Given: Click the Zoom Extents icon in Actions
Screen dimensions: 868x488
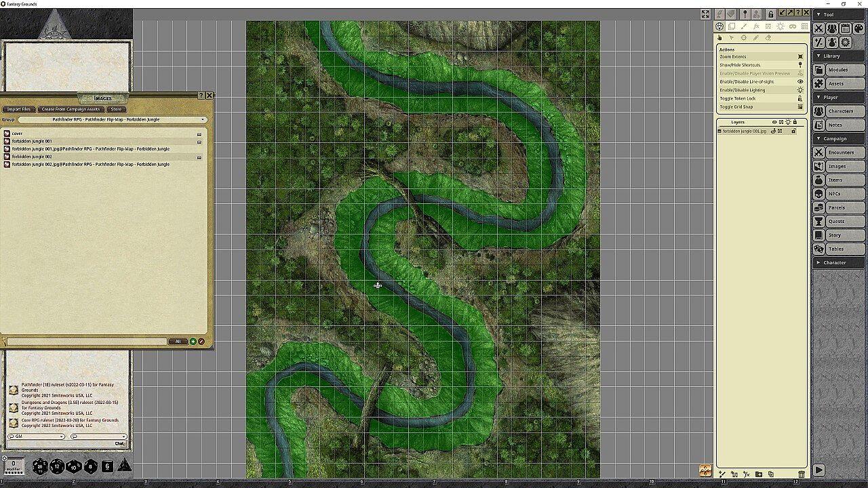Looking at the screenshot, I should click(x=800, y=57).
